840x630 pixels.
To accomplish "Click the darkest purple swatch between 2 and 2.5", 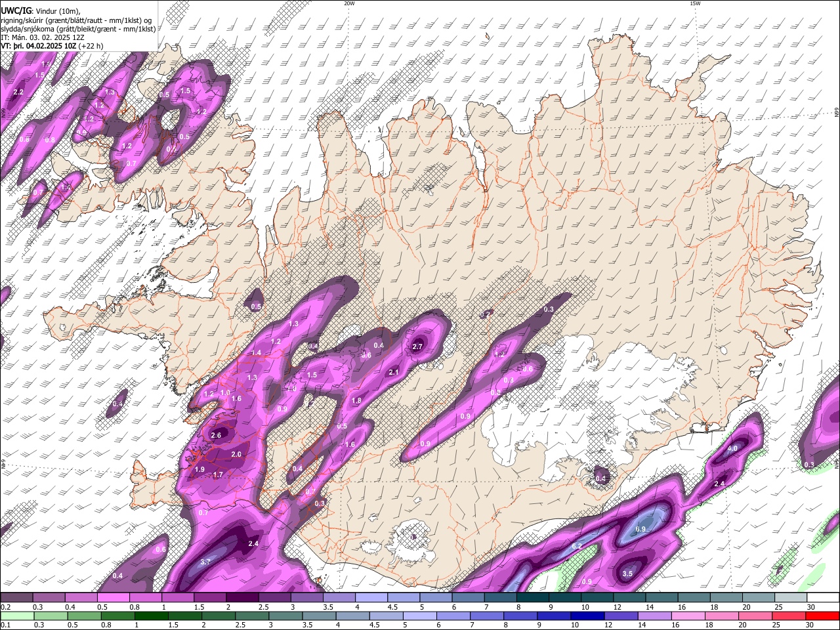I will 242,597.
